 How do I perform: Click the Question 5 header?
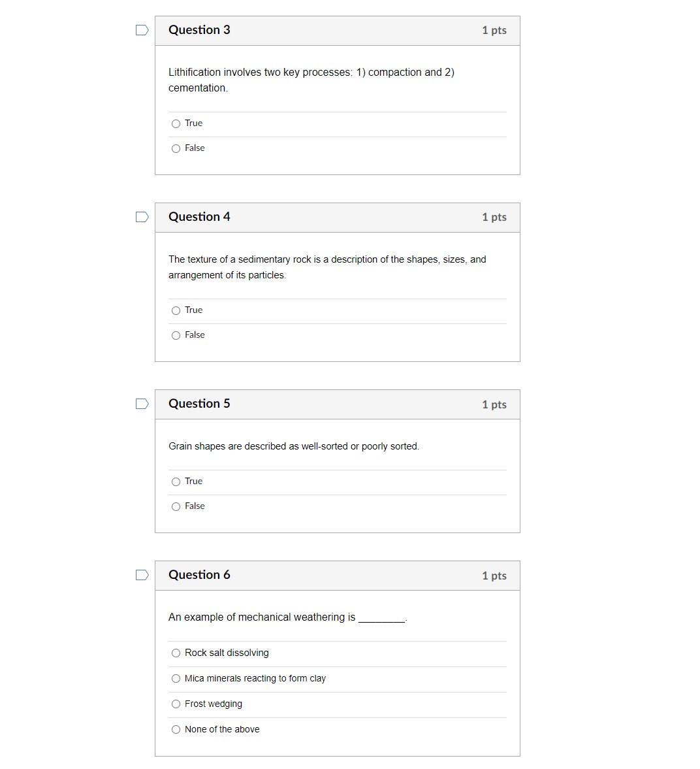(x=199, y=404)
